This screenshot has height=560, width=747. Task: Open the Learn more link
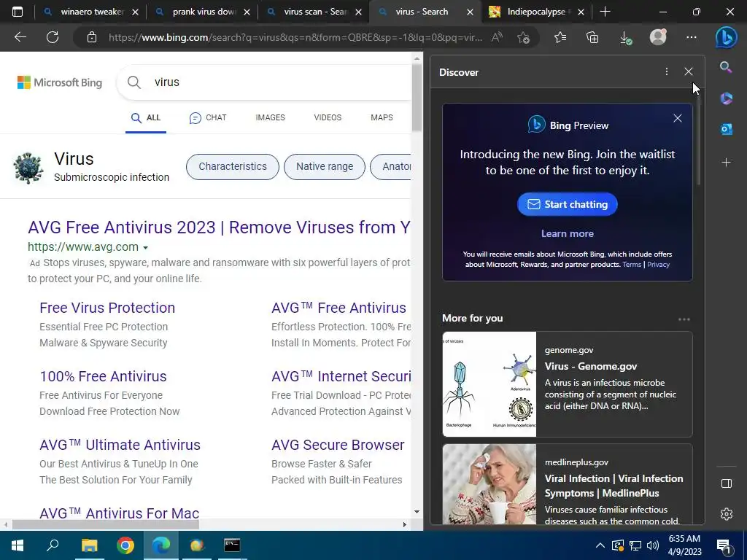point(567,234)
